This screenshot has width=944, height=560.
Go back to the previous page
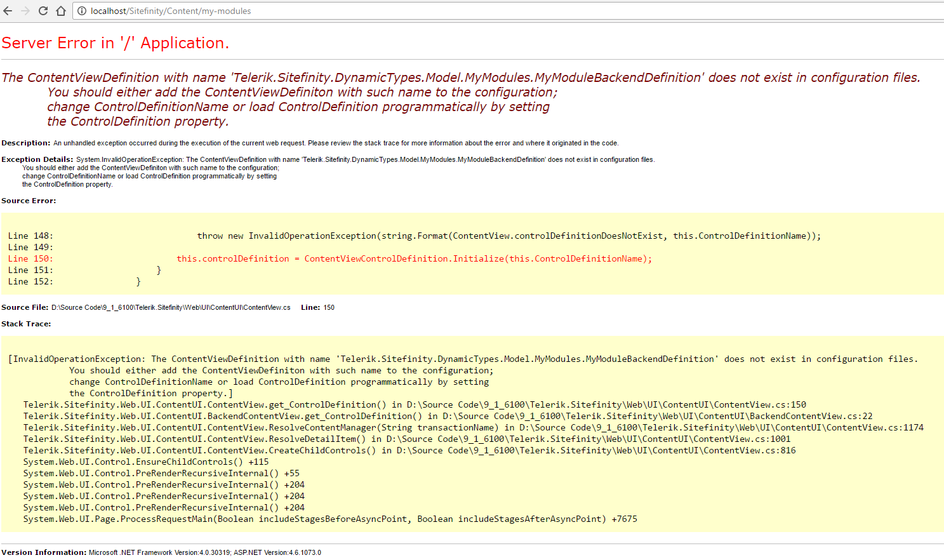click(x=8, y=11)
